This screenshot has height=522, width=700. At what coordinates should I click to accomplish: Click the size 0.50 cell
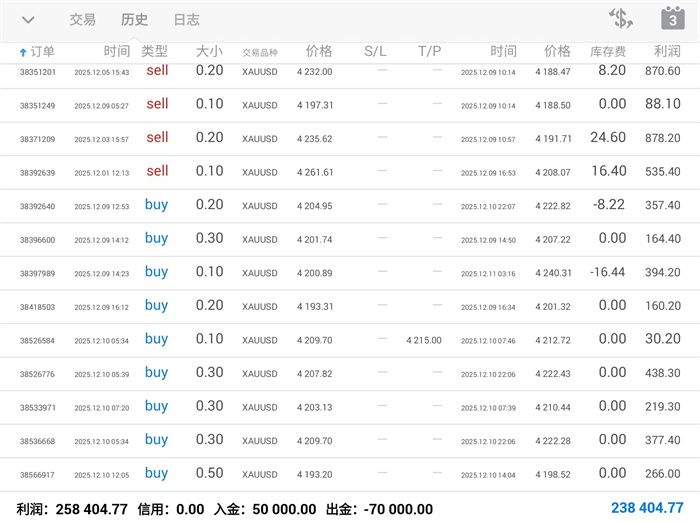point(209,473)
